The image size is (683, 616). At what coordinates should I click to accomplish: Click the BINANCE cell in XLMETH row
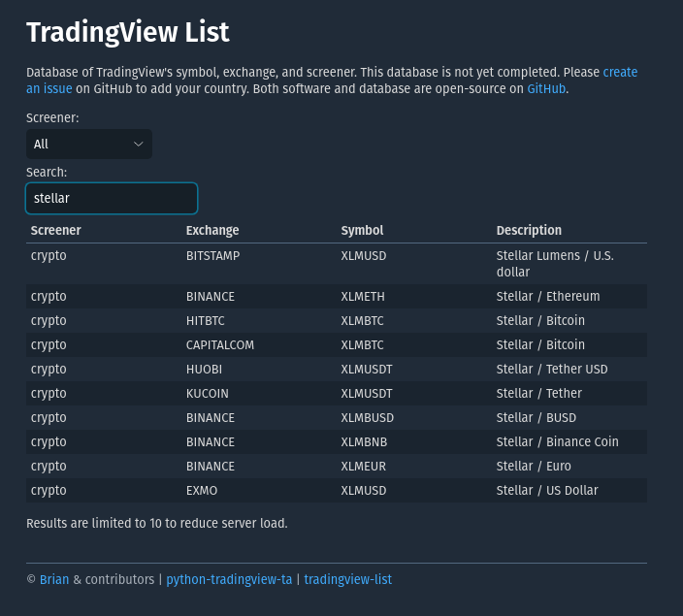click(x=211, y=297)
